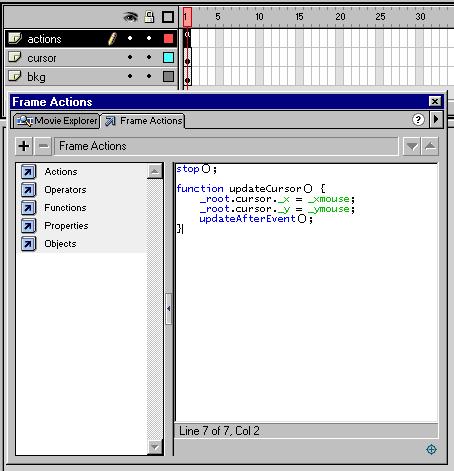Click frame 10 on the timeline ruler
This screenshot has height=471, width=454.
[x=259, y=16]
